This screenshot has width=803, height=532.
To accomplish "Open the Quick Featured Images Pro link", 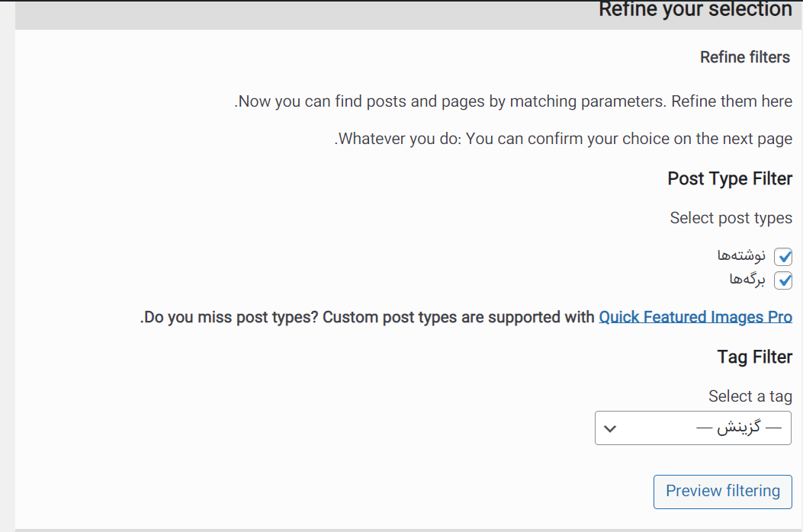I will (695, 317).
